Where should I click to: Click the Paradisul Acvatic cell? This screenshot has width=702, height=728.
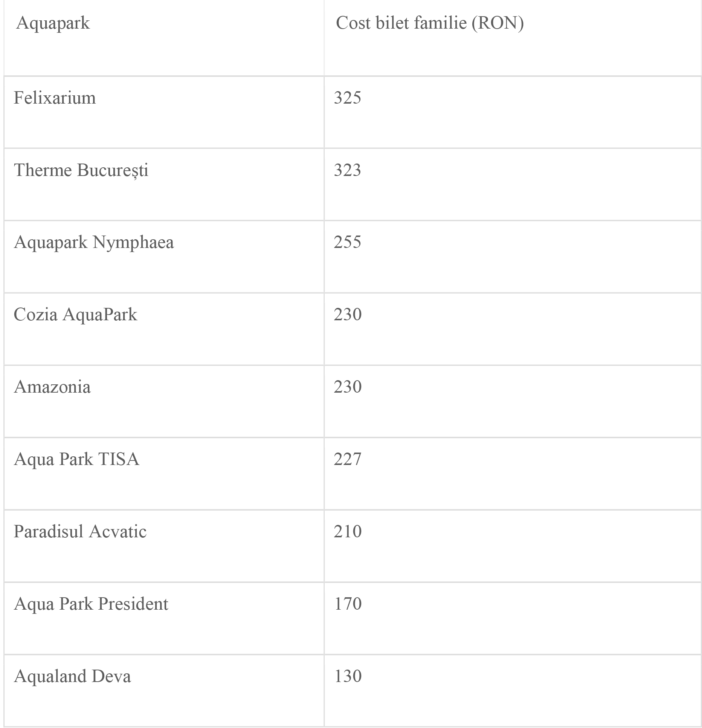point(80,532)
